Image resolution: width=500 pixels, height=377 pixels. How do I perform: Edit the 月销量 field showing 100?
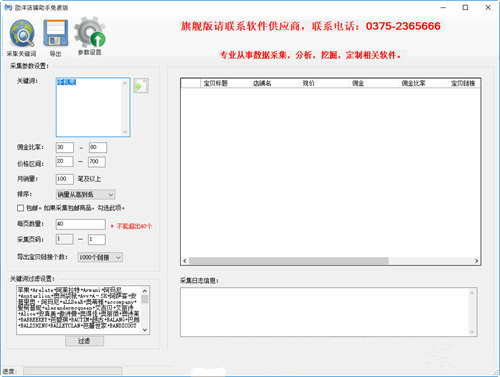pos(65,179)
